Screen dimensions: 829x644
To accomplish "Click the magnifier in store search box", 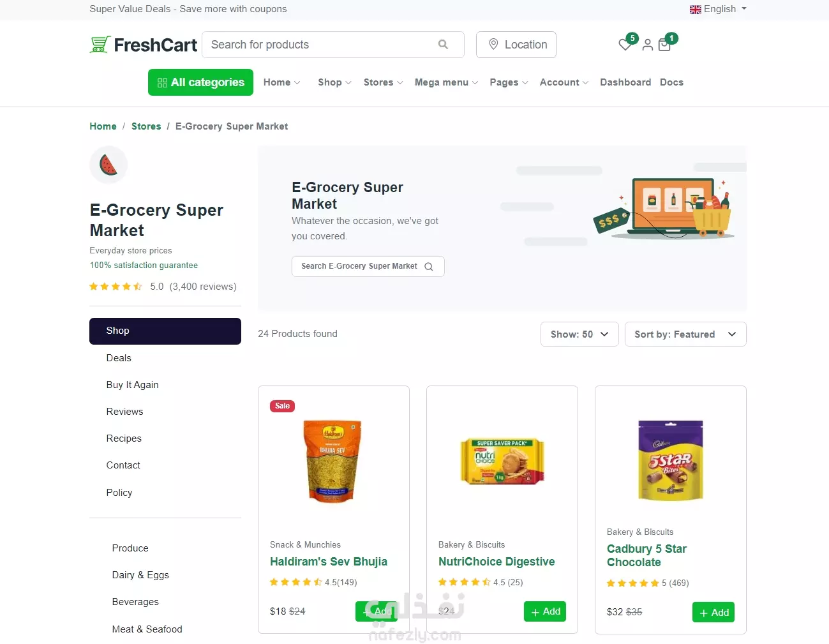I will click(429, 267).
